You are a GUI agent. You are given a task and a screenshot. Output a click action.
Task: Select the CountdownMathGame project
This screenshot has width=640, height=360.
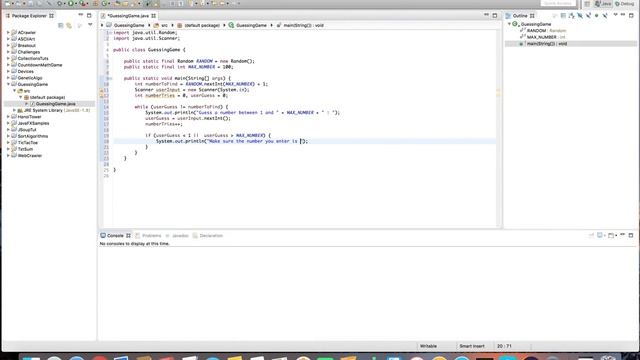pos(40,65)
